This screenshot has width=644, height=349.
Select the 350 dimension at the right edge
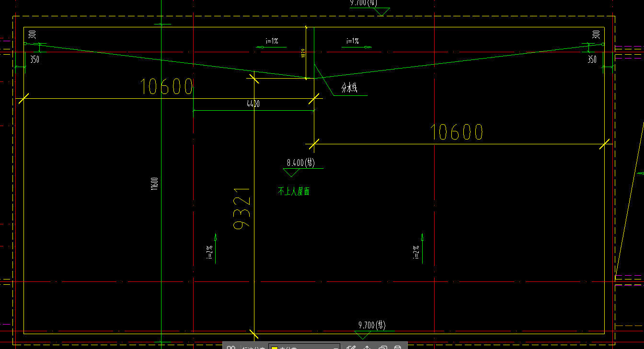(x=592, y=60)
